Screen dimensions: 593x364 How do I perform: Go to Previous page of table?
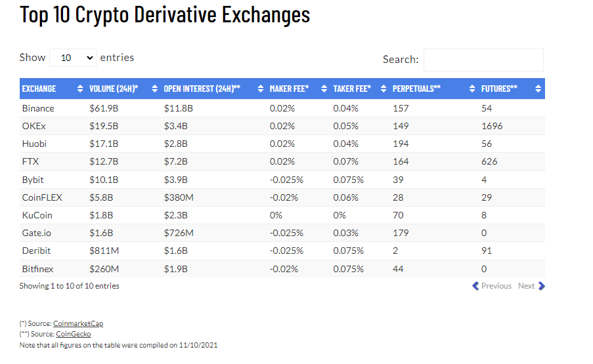[x=492, y=286]
